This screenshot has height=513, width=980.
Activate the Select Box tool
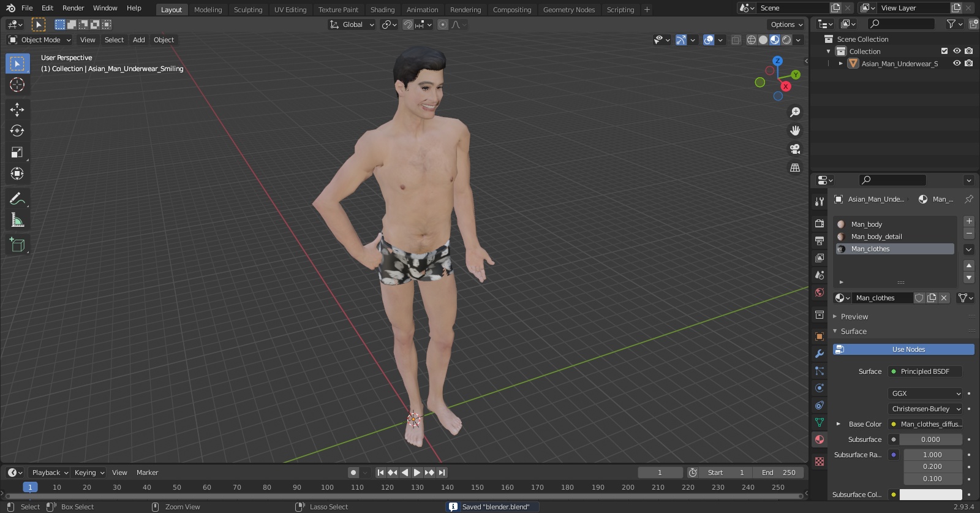17,64
